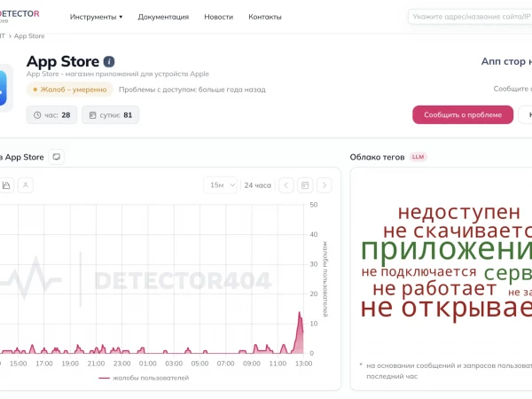The width and height of the screenshot is (532, 399).
Task: Click the App Store breadcrumb link
Action: [x=29, y=36]
